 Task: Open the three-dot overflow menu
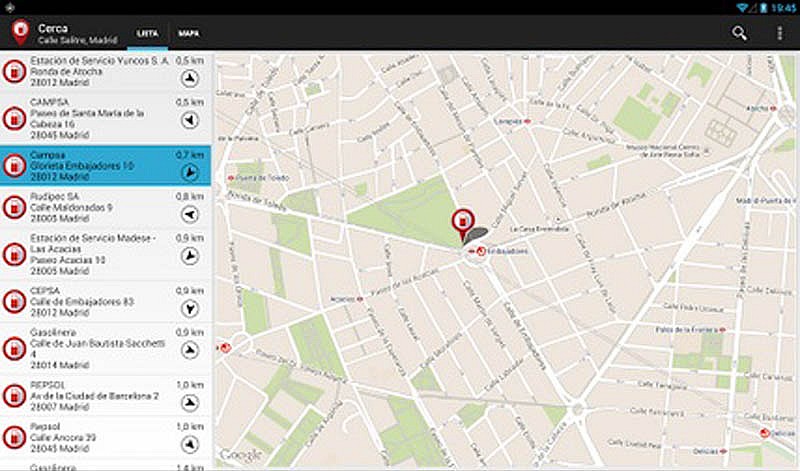coord(779,33)
